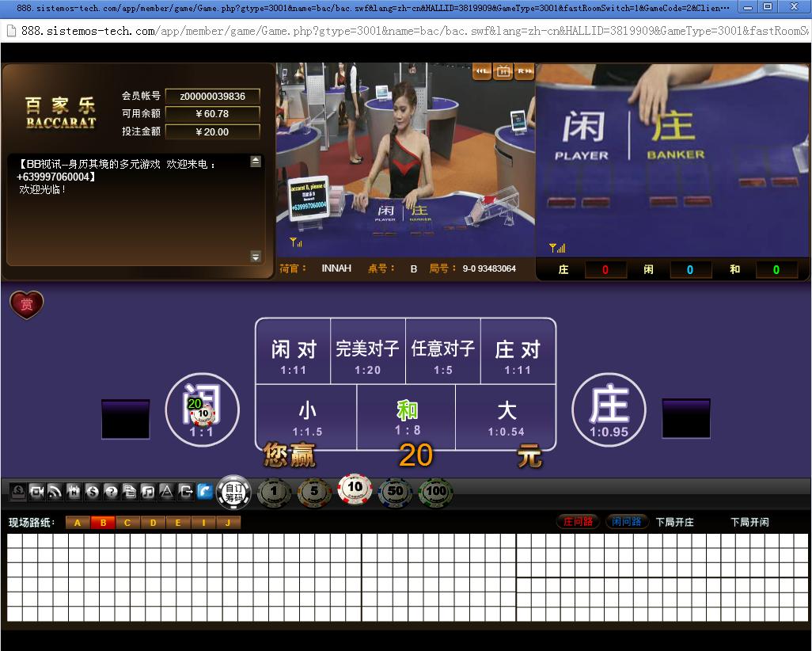The image size is (812, 651).
Task: Switch roadmap to table B tab
Action: (x=103, y=523)
